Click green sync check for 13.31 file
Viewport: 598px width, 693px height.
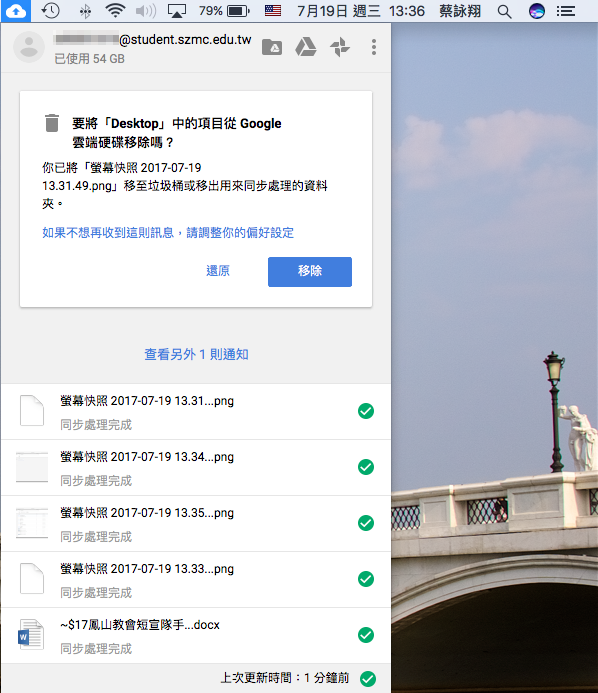click(x=366, y=411)
